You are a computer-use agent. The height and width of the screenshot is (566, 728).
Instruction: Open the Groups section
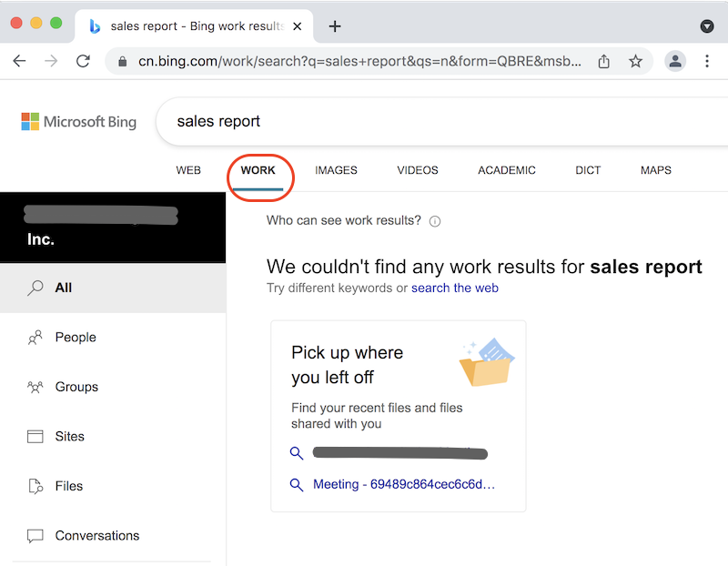tap(76, 386)
